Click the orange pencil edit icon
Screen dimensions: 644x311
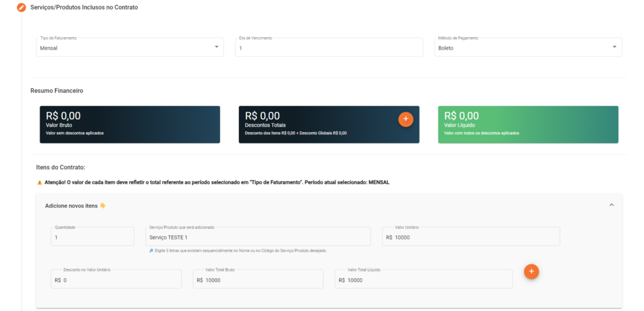(x=21, y=8)
